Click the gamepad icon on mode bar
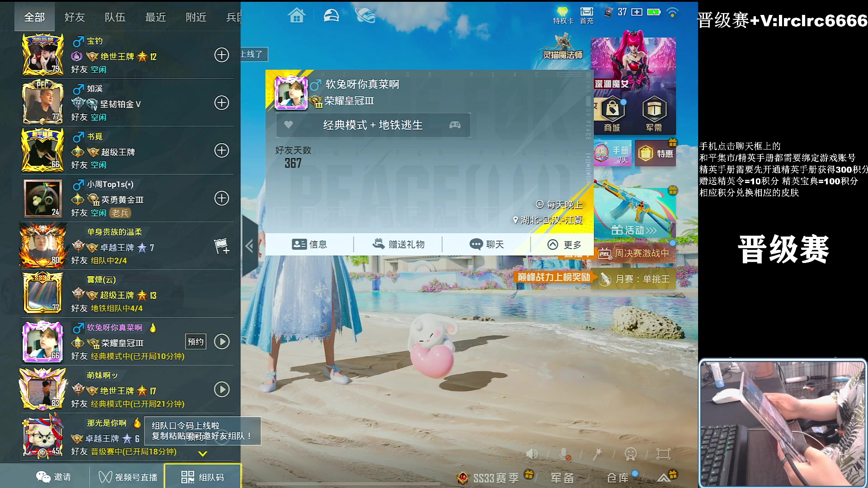This screenshot has width=868, height=488. tap(455, 125)
